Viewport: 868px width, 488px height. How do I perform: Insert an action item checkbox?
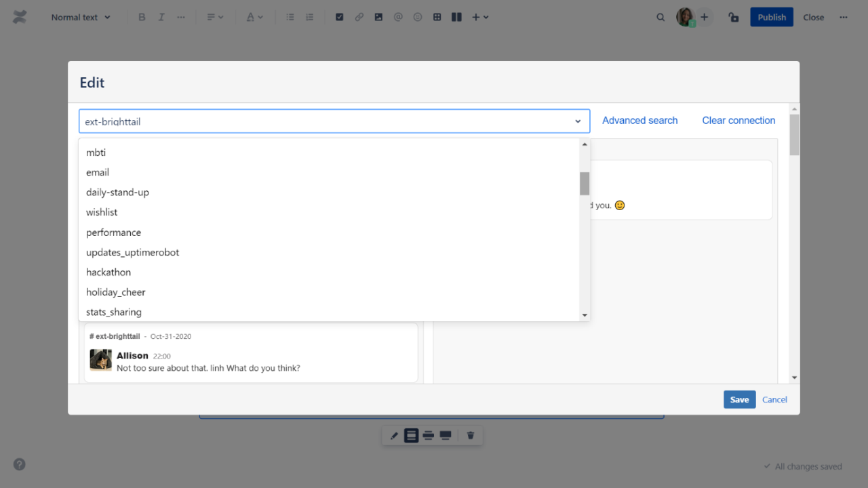point(339,16)
